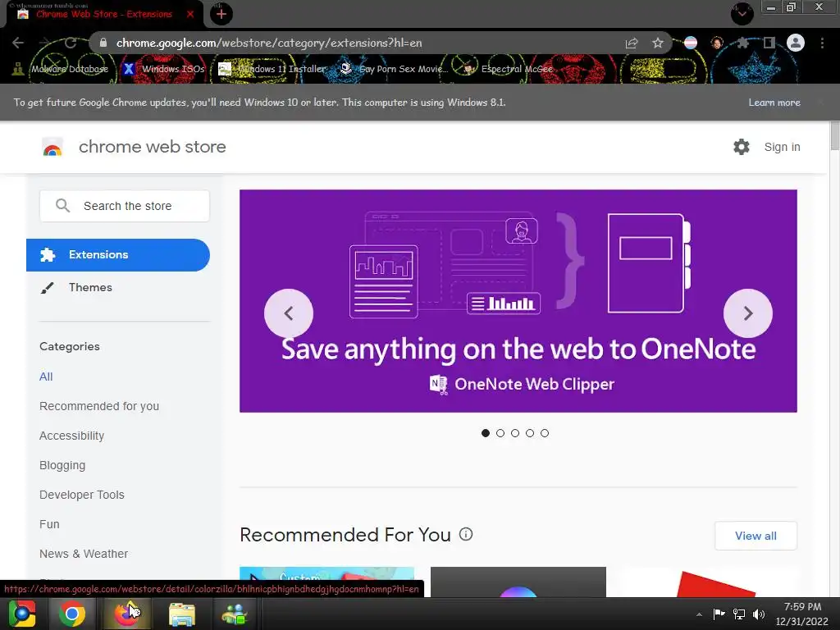Choose the Fun category

click(49, 524)
